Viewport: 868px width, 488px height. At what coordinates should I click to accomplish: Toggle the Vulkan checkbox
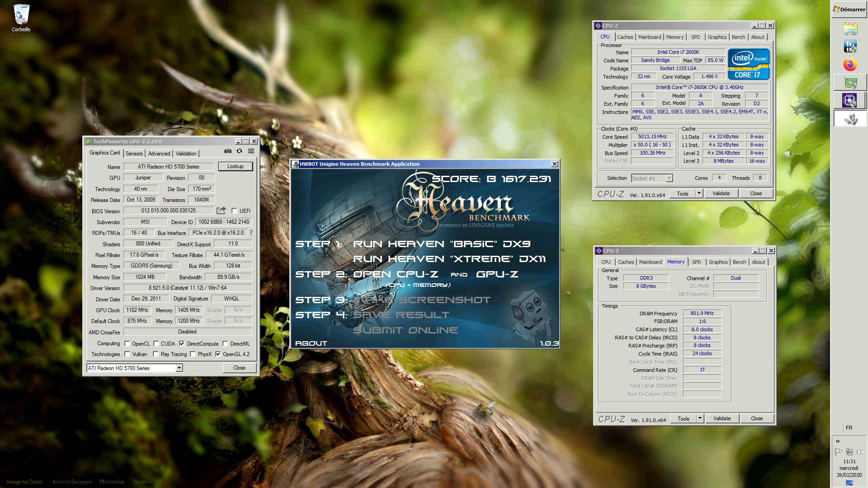coord(127,354)
